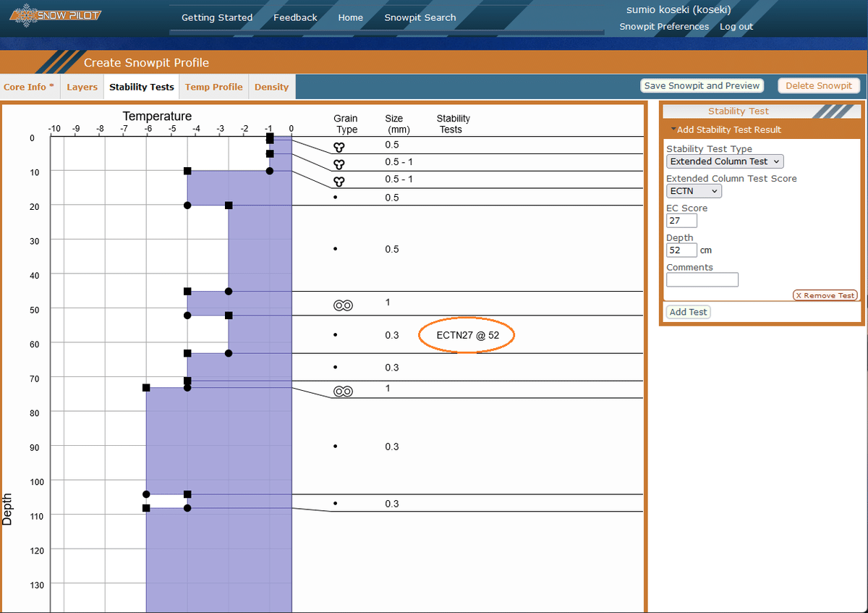Click the Stability Test panel header
Screen dimensions: 868x613
739,111
